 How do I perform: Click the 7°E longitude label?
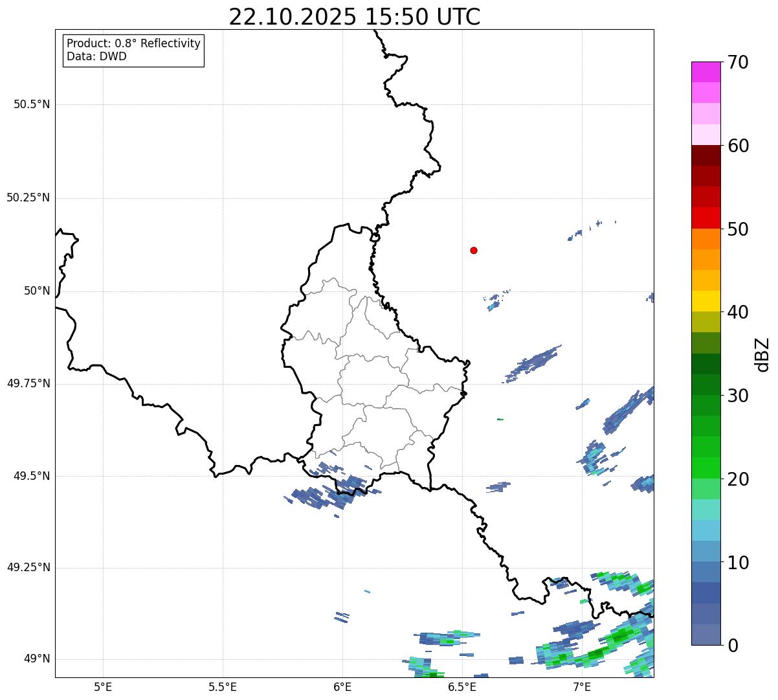click(x=582, y=686)
